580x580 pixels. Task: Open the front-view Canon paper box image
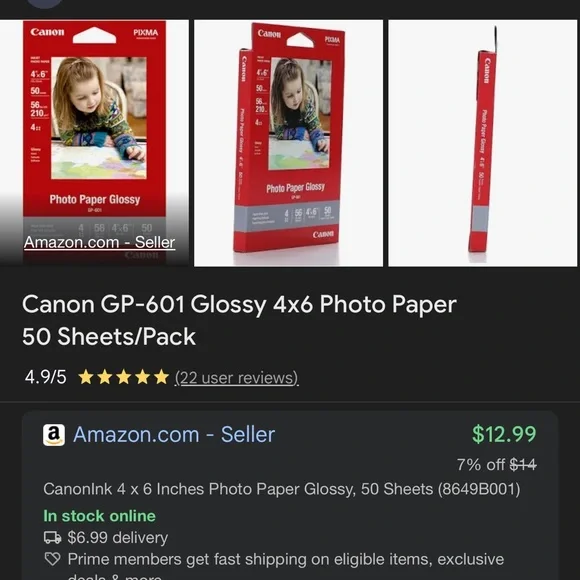pyautogui.click(x=94, y=143)
